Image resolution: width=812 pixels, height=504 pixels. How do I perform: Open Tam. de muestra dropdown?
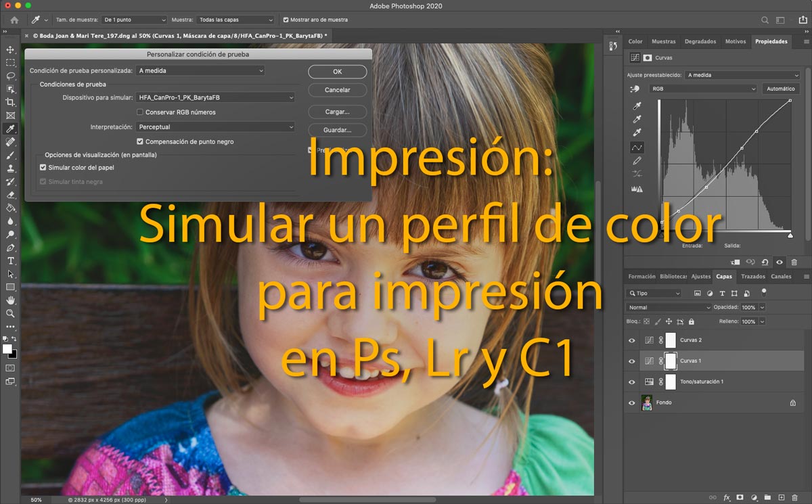click(x=135, y=20)
